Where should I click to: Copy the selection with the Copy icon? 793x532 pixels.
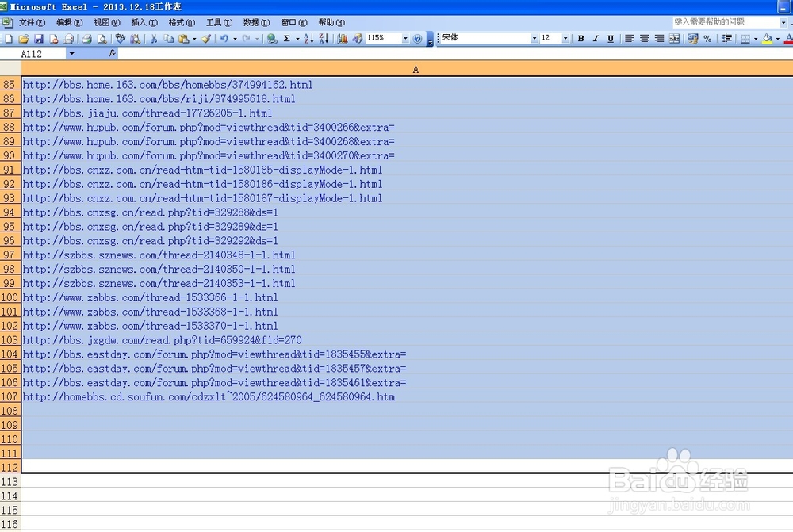tap(169, 38)
